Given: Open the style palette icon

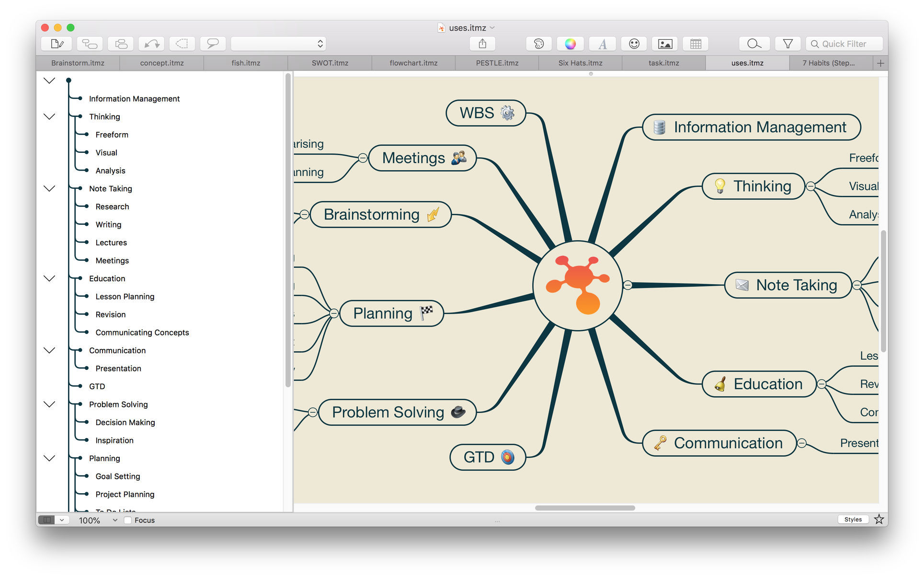Looking at the screenshot, I should tap(538, 44).
